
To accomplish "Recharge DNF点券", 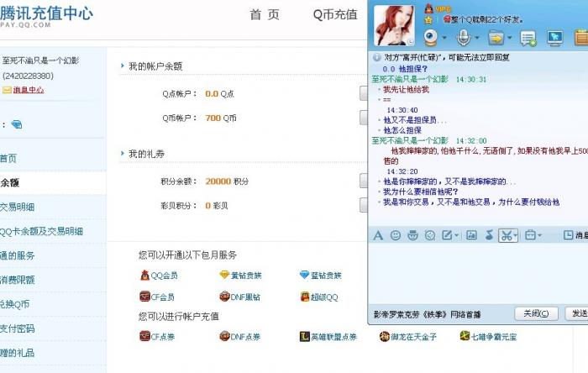I will [239, 337].
